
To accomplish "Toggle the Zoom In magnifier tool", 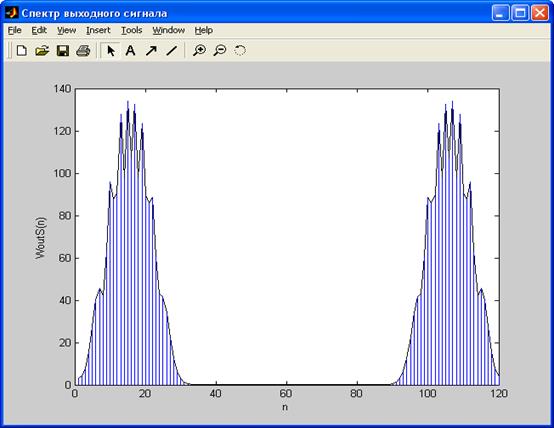I will click(199, 51).
